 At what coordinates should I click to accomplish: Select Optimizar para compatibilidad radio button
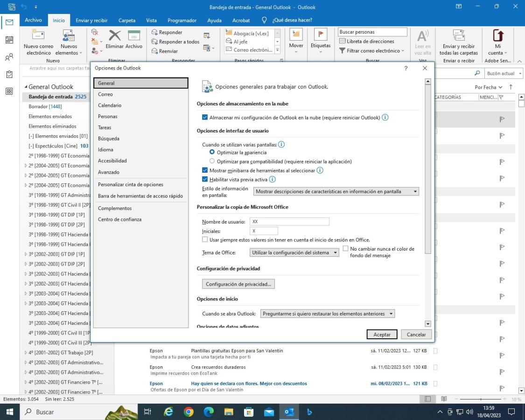point(212,161)
